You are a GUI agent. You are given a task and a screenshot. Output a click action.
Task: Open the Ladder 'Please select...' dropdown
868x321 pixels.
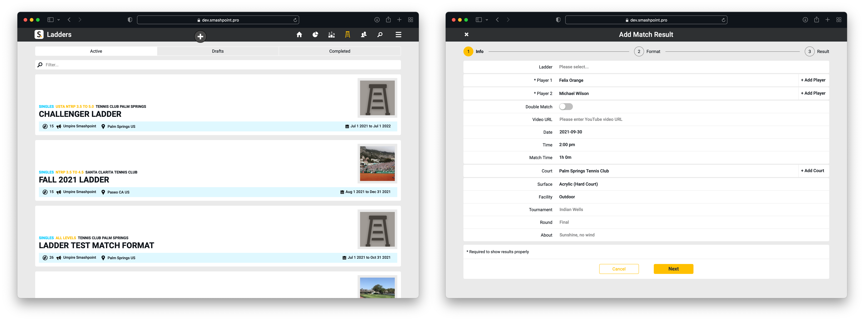point(646,67)
